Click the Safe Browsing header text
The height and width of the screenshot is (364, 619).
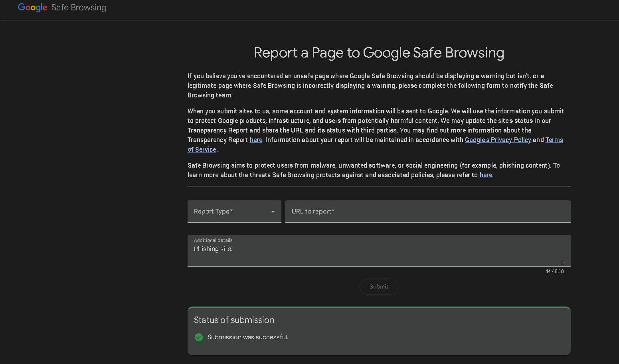79,8
